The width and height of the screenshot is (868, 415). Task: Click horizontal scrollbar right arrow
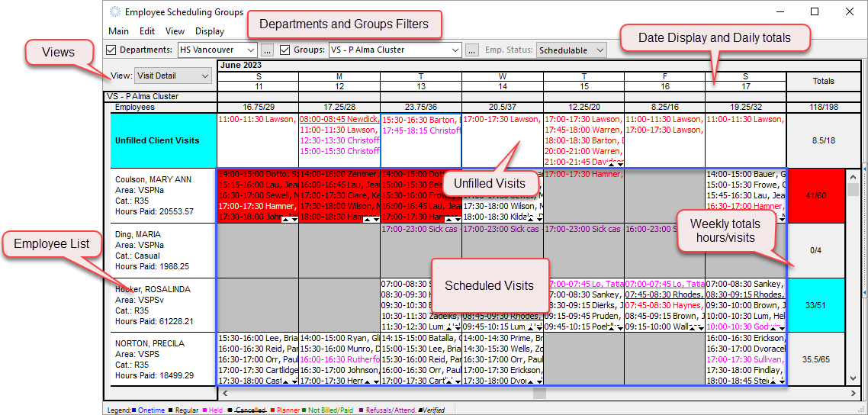pos(851,394)
